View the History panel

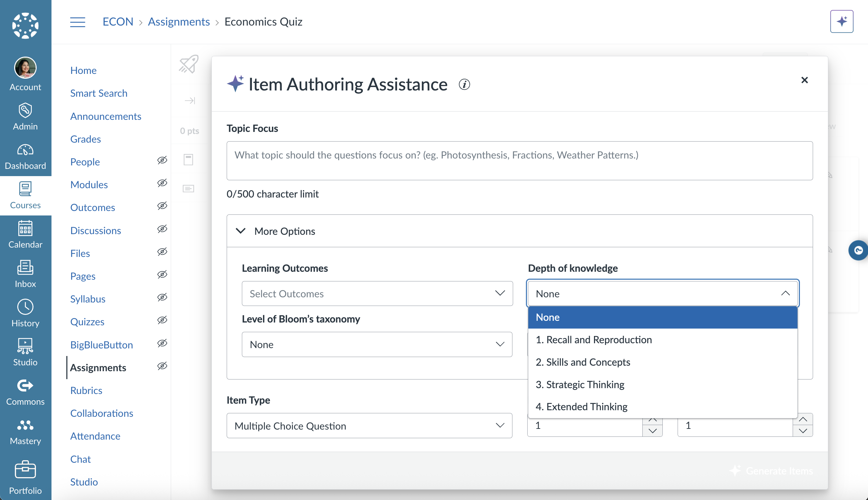[25, 313]
